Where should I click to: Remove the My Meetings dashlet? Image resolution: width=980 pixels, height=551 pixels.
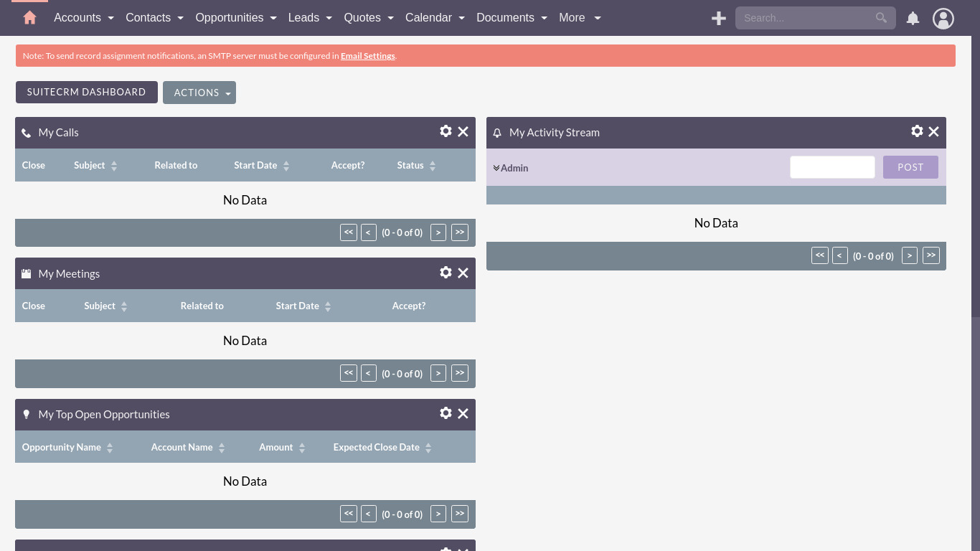[463, 273]
